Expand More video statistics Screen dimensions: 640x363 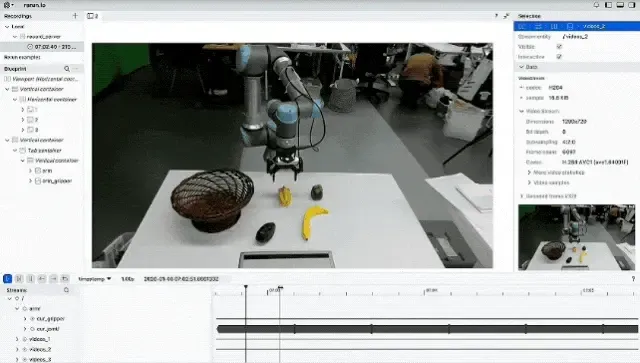tap(529, 172)
